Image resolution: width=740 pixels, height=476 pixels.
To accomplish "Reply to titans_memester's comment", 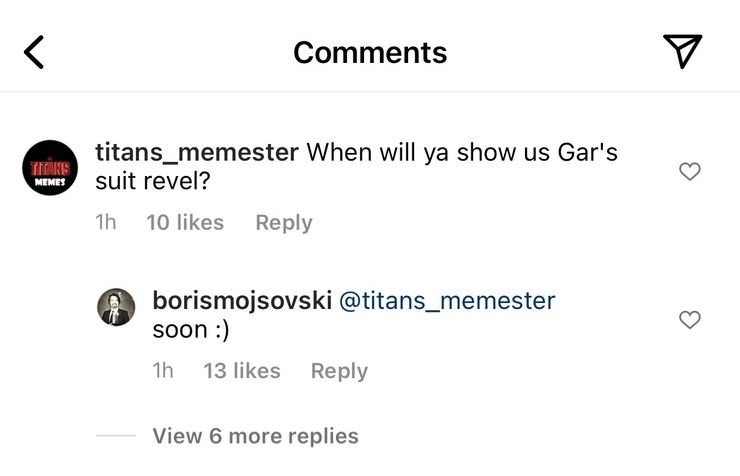I will pyautogui.click(x=284, y=223).
